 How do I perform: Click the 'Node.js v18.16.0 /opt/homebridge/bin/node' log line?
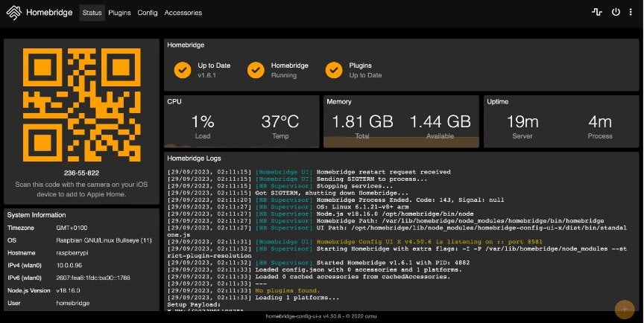pyautogui.click(x=321, y=214)
